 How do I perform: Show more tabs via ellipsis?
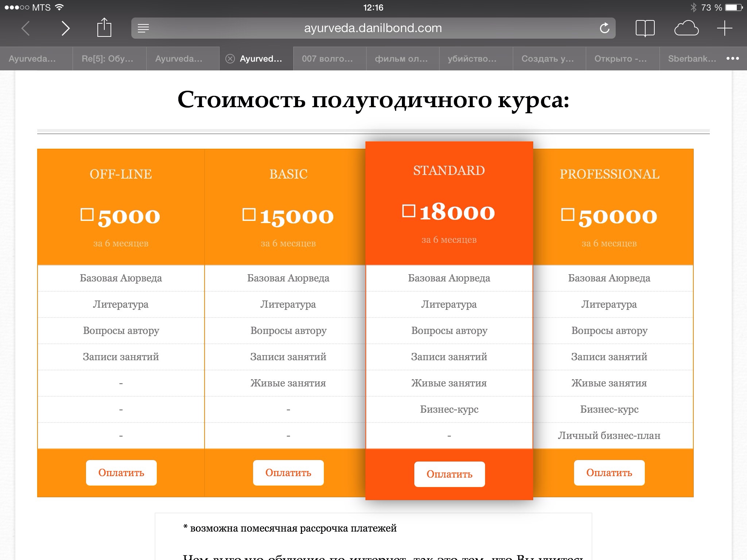click(x=732, y=59)
